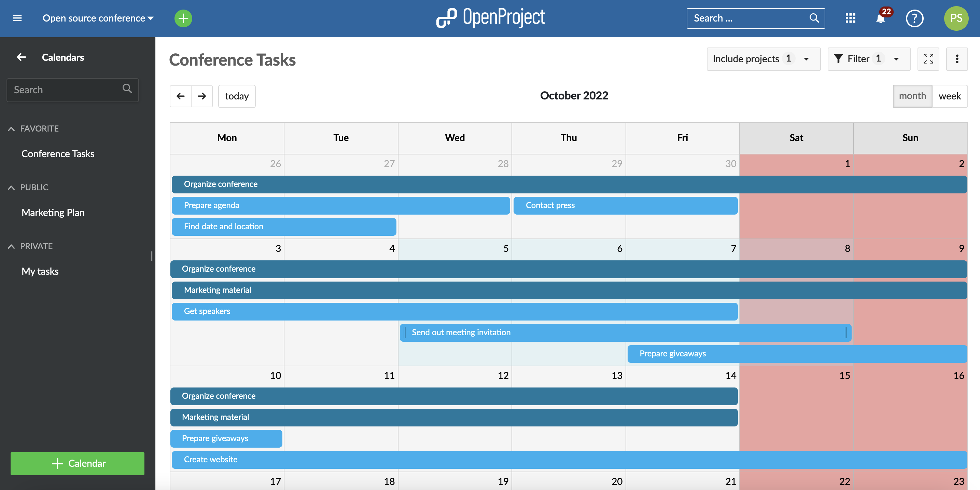Click the filter funnel icon
The width and height of the screenshot is (980, 490).
pos(838,58)
